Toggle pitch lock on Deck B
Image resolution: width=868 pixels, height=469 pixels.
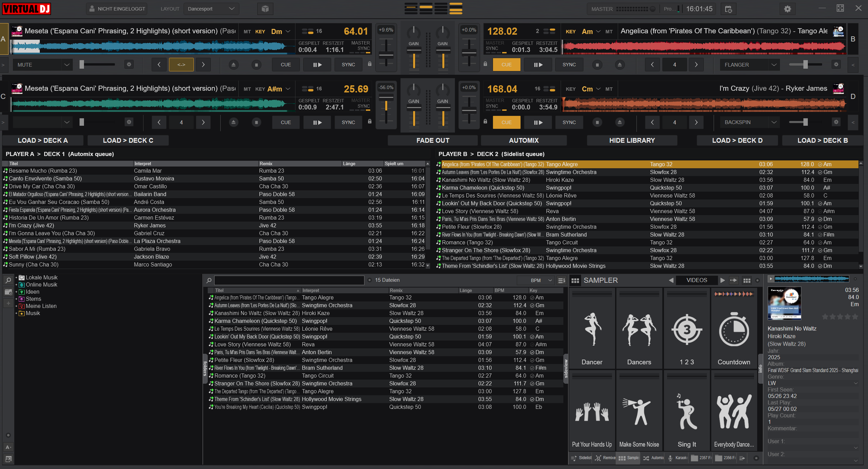point(486,64)
